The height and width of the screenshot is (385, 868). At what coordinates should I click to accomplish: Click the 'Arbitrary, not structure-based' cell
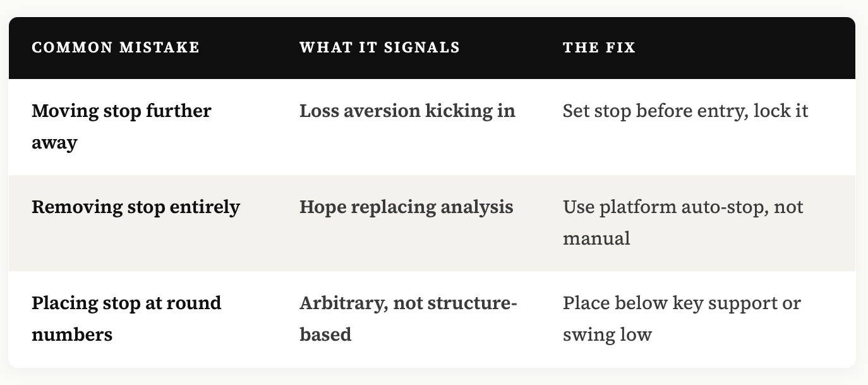click(x=409, y=319)
